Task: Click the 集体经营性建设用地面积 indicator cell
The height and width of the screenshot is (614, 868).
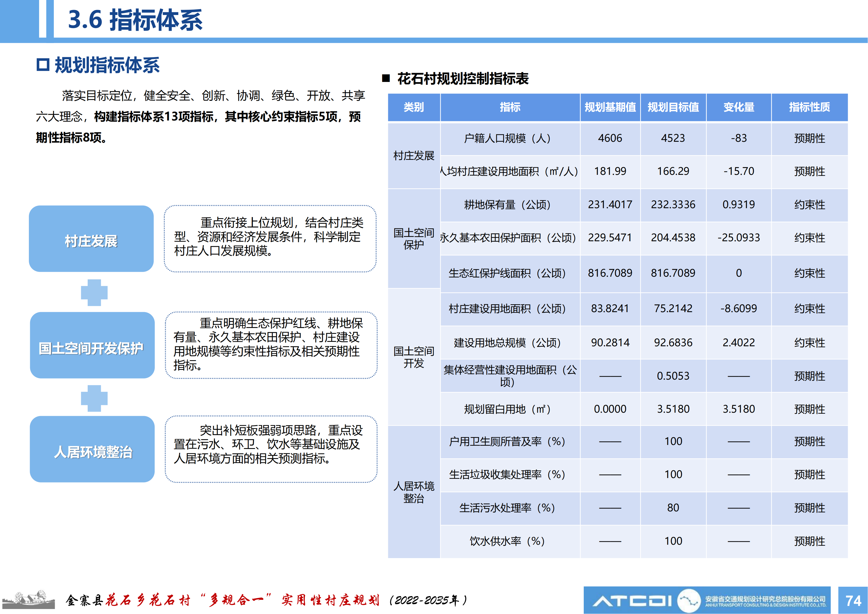Action: (x=510, y=376)
